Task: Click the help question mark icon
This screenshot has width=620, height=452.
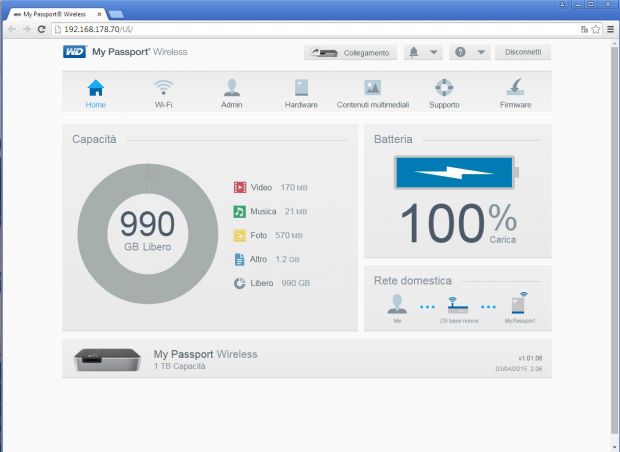Action: pyautogui.click(x=460, y=52)
